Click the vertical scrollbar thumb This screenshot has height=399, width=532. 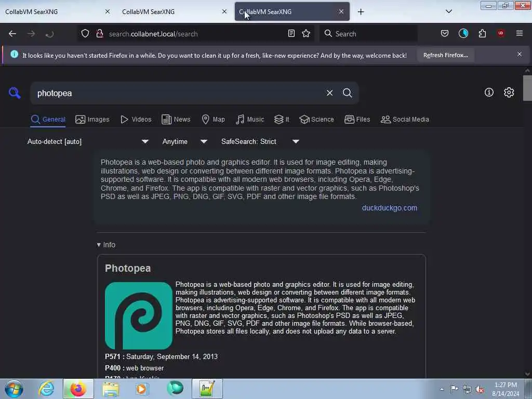point(527,88)
